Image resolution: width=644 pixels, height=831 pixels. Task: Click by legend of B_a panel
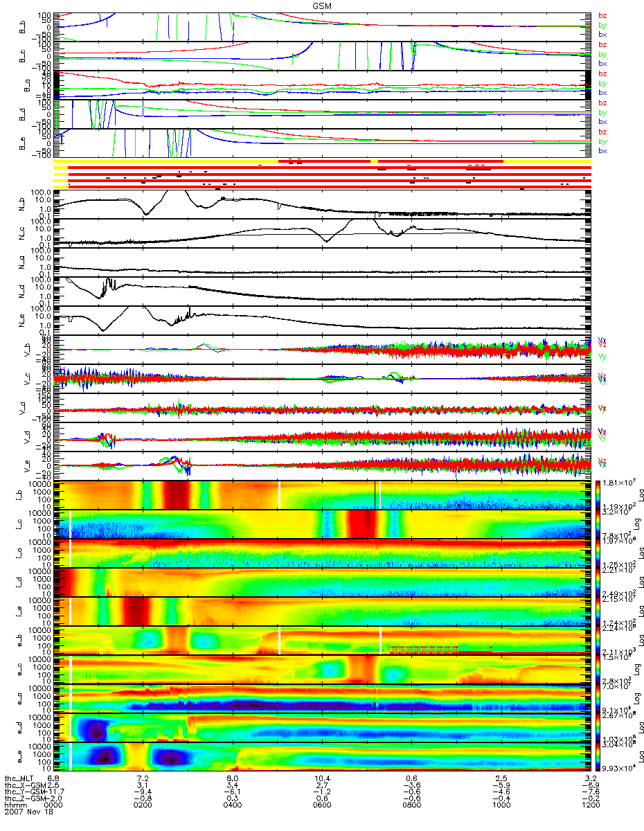point(602,83)
